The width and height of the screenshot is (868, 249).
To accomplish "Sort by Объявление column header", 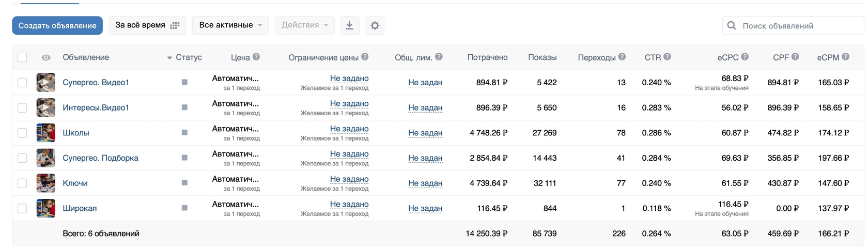I will point(86,57).
